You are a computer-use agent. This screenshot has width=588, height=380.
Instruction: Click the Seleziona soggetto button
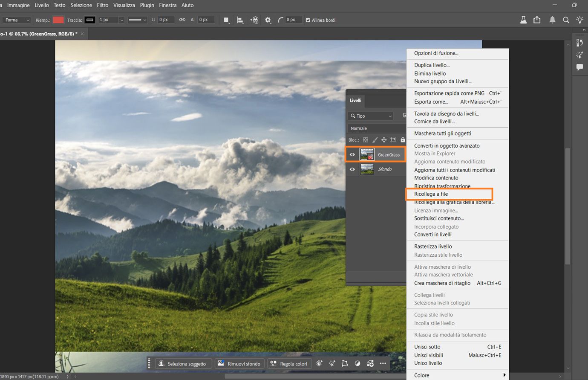point(182,364)
